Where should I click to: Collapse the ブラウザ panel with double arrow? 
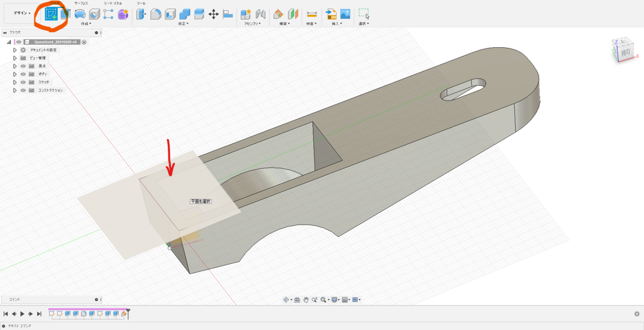click(x=5, y=32)
